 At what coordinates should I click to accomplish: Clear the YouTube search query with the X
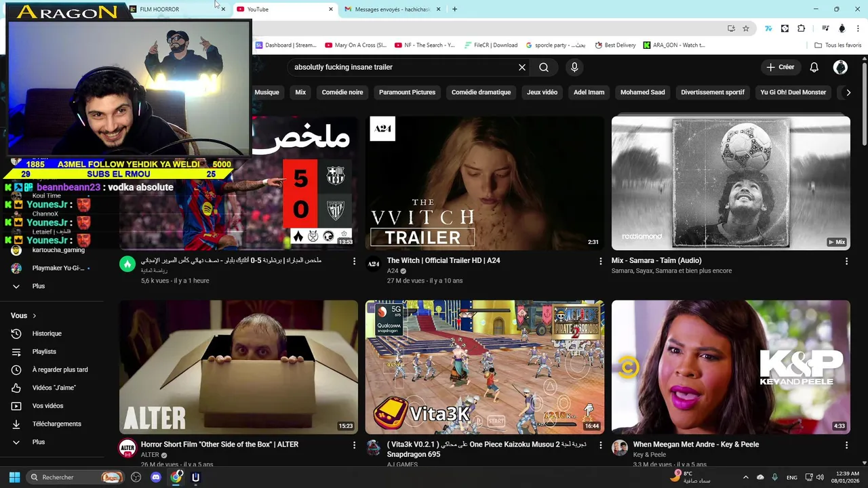pyautogui.click(x=522, y=67)
